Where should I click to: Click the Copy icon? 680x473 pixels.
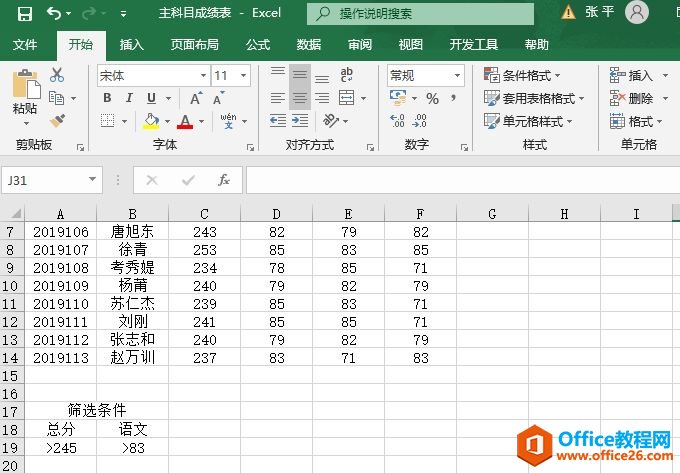click(x=56, y=98)
